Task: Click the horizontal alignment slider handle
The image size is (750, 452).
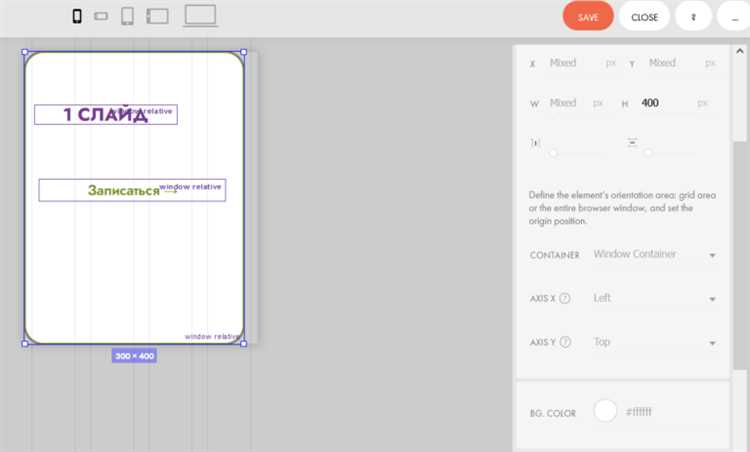Action: click(x=553, y=153)
